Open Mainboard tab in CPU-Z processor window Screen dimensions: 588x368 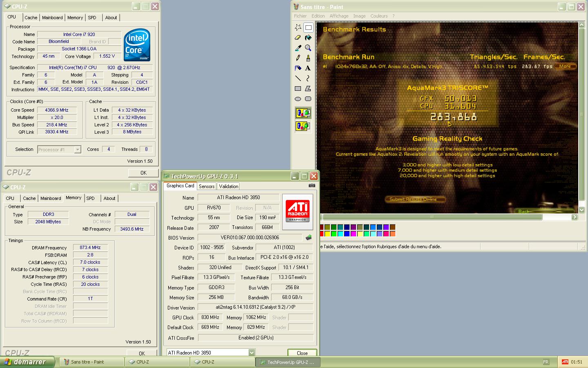52,18
